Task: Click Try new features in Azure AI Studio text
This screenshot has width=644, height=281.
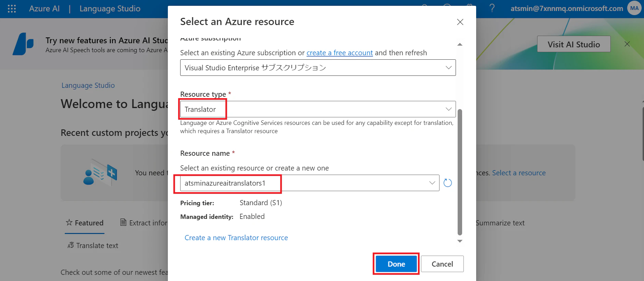Action: (x=107, y=40)
